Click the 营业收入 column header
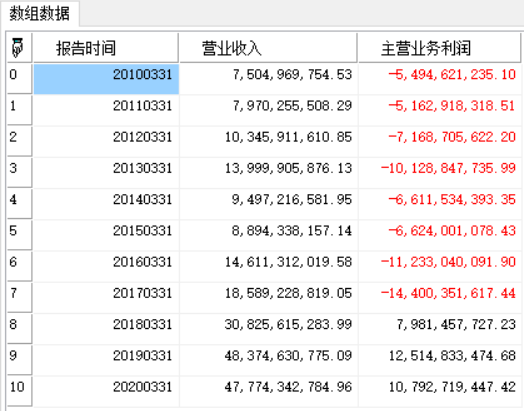The image size is (524, 411). pyautogui.click(x=268, y=48)
